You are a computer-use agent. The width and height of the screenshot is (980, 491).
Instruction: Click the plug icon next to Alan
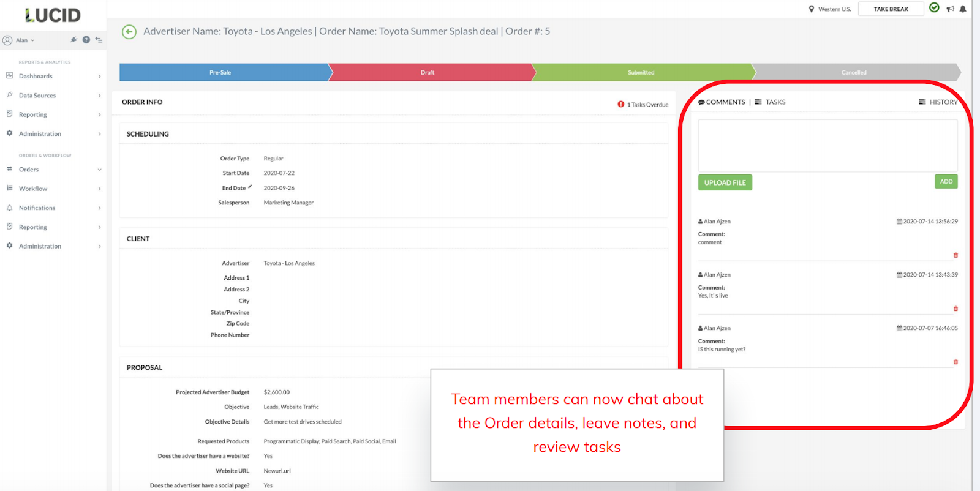(73, 40)
